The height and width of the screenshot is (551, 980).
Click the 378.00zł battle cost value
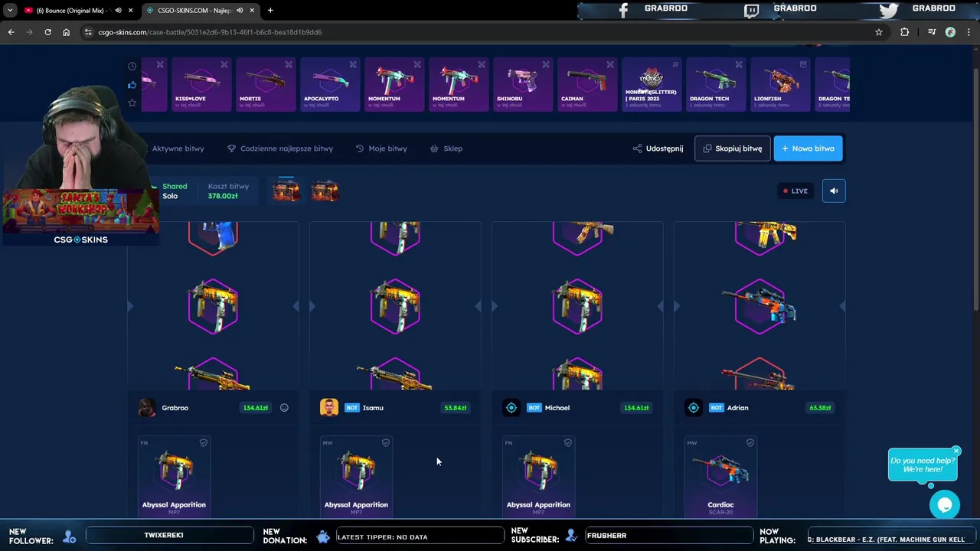(223, 196)
